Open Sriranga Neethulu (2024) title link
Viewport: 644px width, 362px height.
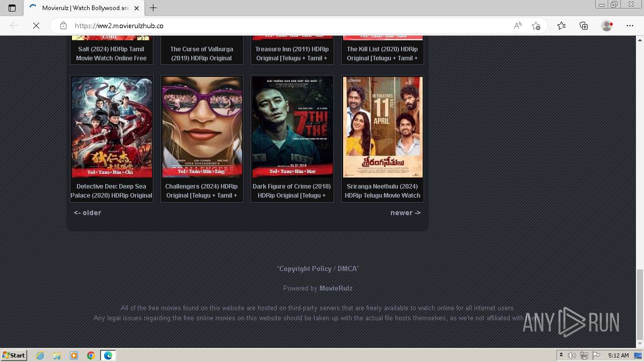pyautogui.click(x=382, y=191)
